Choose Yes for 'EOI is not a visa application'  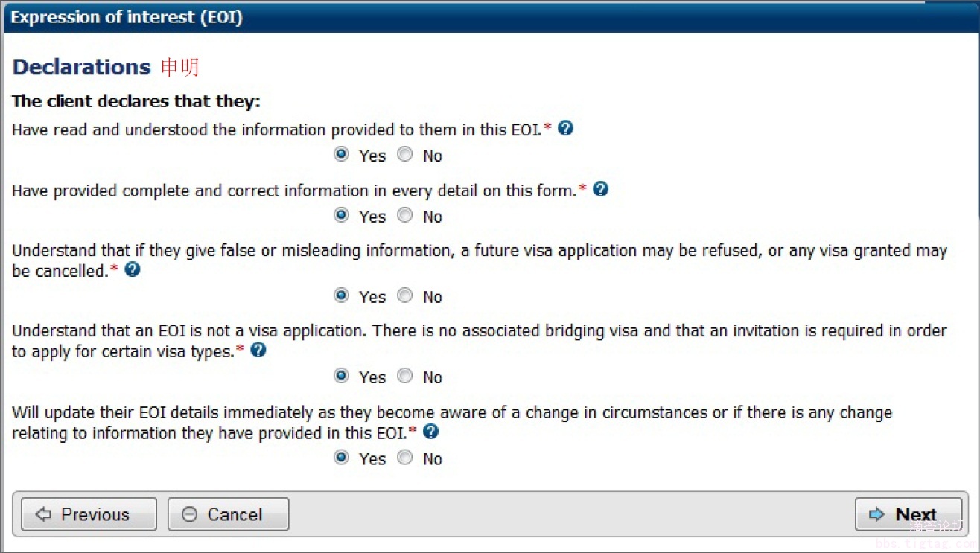342,377
